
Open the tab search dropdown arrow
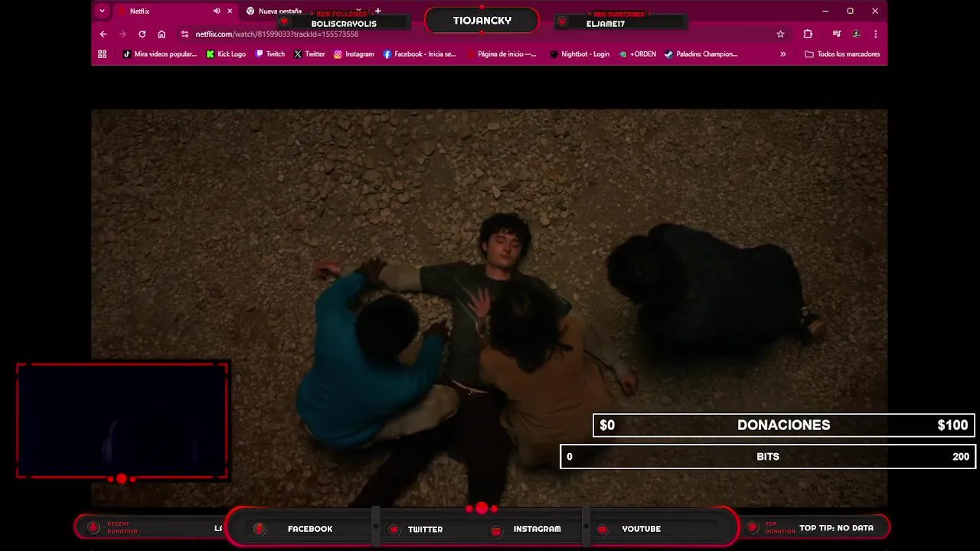coord(102,11)
